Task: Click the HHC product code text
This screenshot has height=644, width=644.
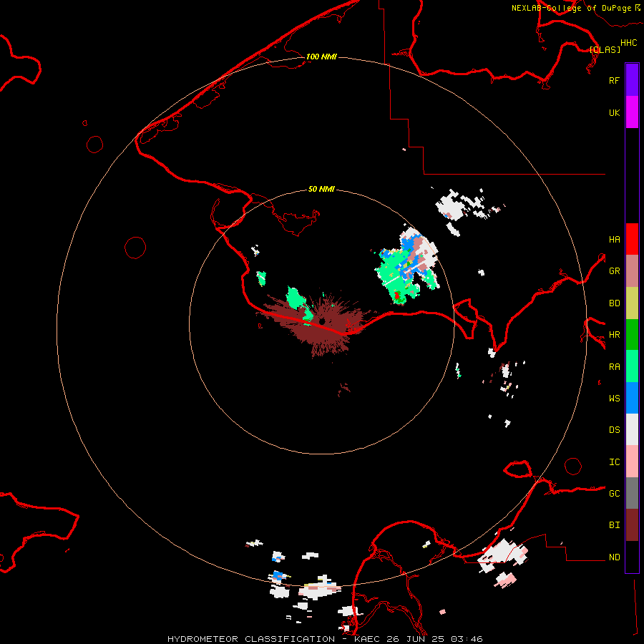Action: (628, 43)
